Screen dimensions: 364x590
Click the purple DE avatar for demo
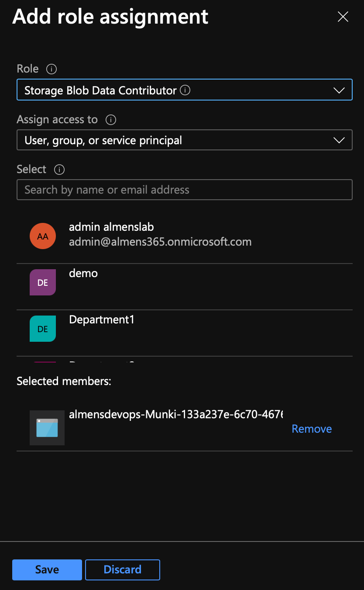43,282
